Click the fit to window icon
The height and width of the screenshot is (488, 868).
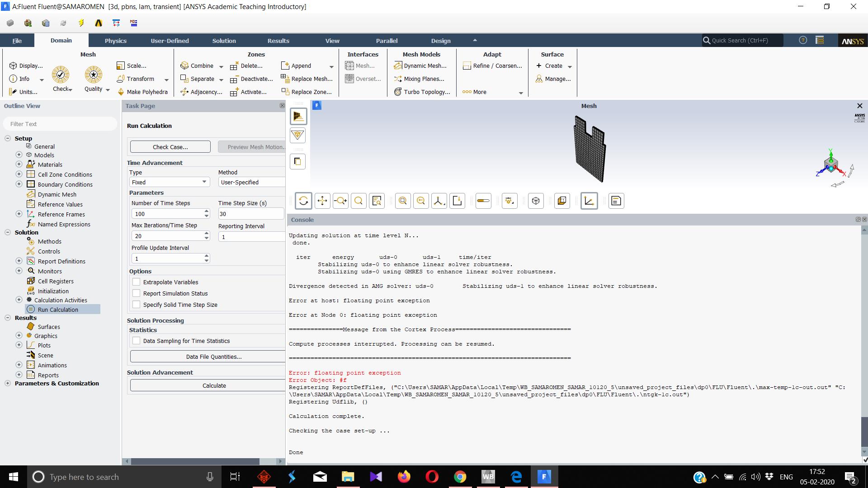click(402, 201)
